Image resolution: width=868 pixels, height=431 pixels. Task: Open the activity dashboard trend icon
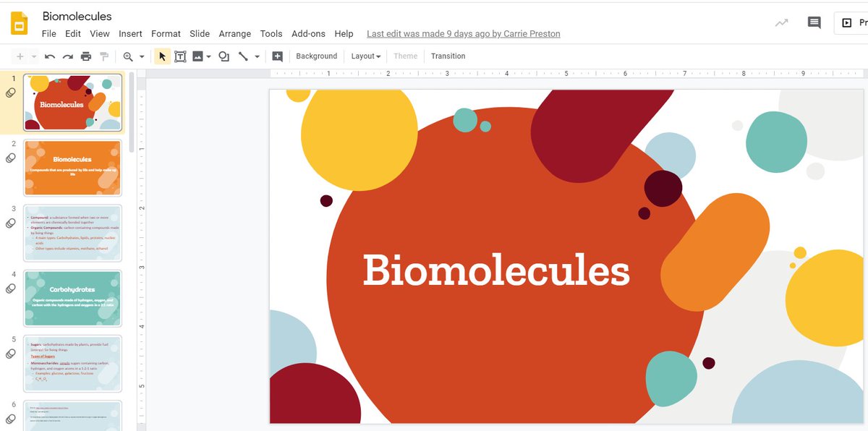[782, 23]
